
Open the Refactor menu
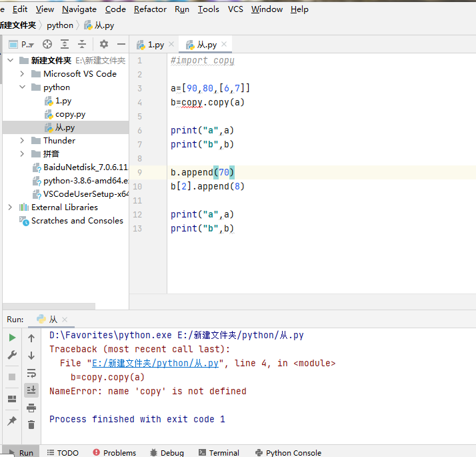pyautogui.click(x=150, y=9)
